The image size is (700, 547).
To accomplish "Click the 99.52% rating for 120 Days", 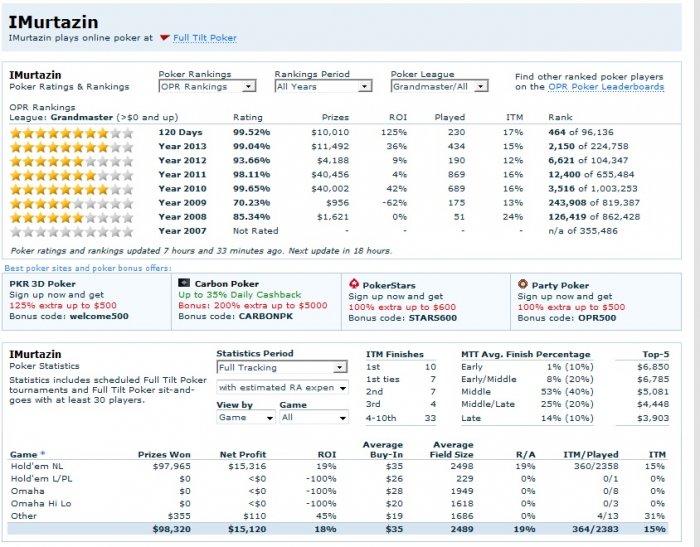I will [251, 133].
